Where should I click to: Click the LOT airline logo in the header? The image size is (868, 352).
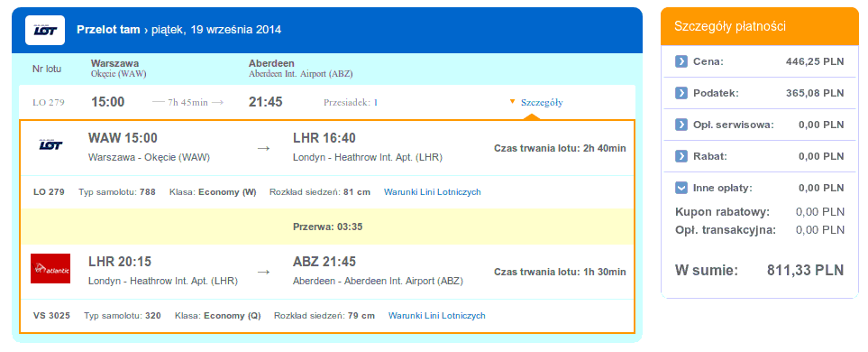pos(45,30)
